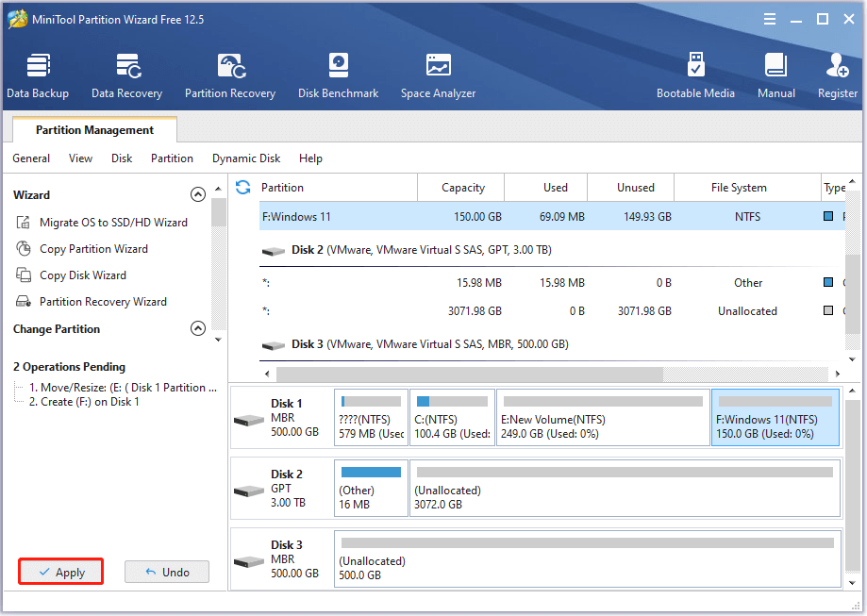Select Disk 1 drive icon in disk map
This screenshot has width=867, height=616.
tap(249, 420)
